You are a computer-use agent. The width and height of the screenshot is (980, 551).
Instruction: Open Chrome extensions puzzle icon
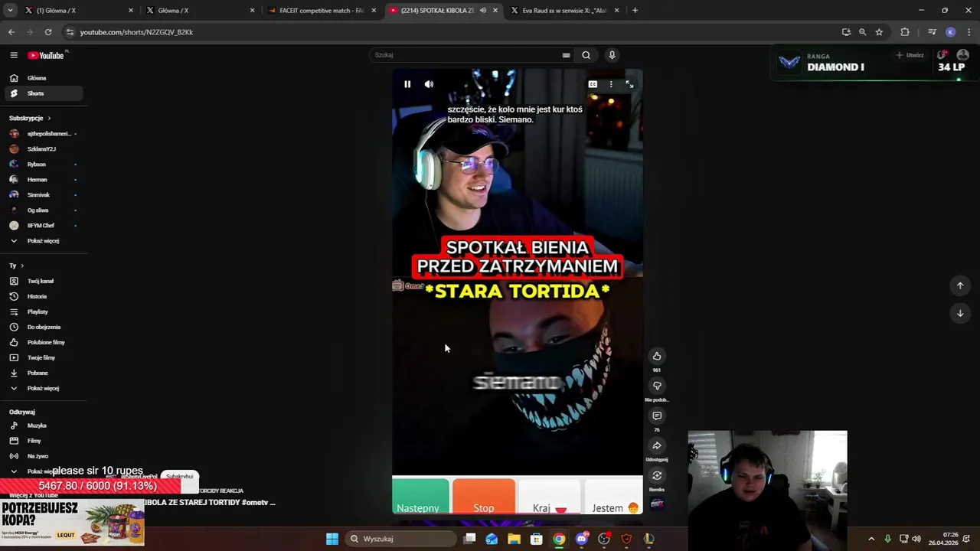point(905,32)
